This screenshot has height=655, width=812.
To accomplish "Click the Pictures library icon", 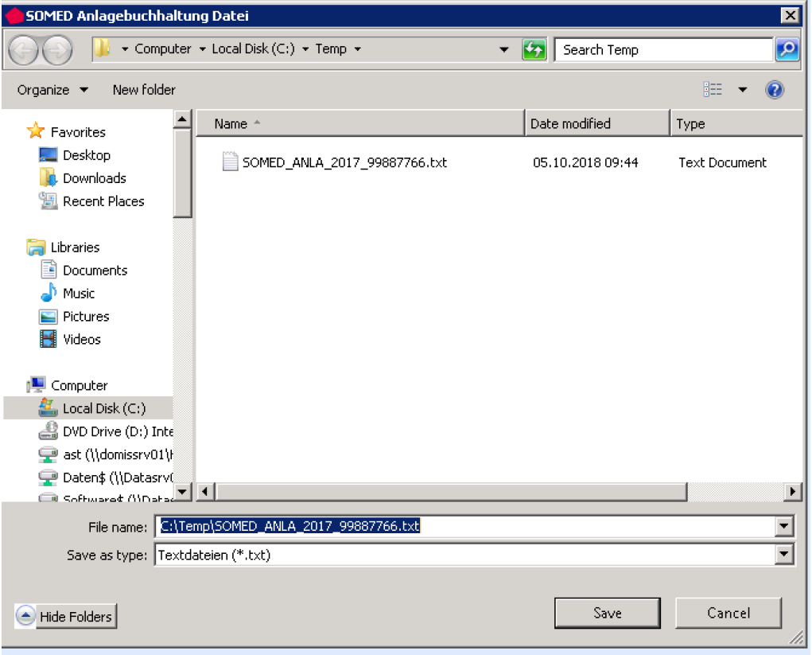I will click(x=49, y=316).
